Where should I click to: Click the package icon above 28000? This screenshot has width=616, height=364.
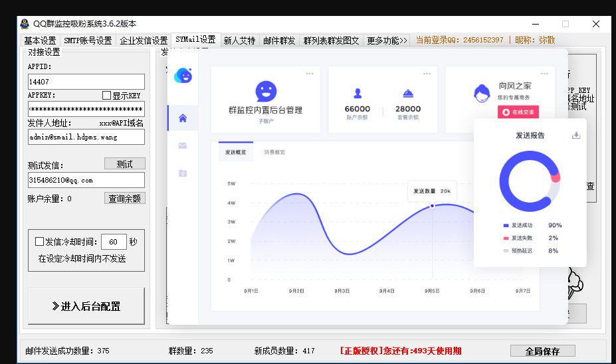[x=408, y=94]
